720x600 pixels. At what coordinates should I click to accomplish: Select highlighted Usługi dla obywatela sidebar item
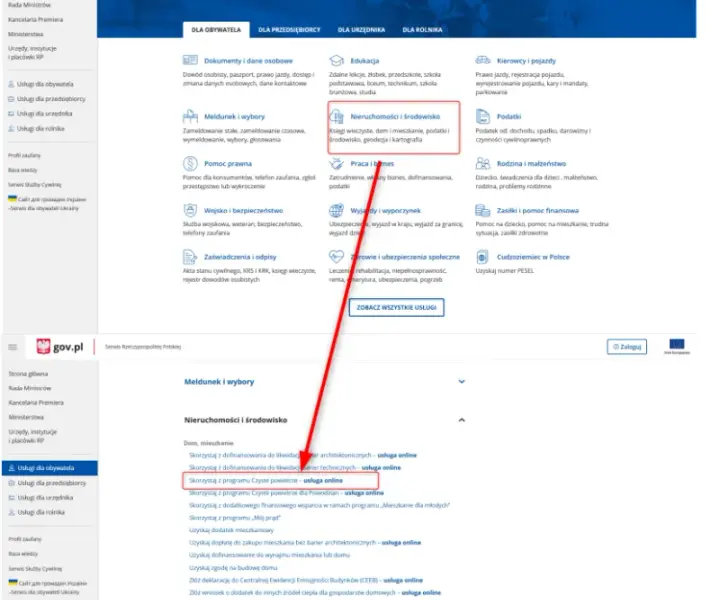point(50,468)
